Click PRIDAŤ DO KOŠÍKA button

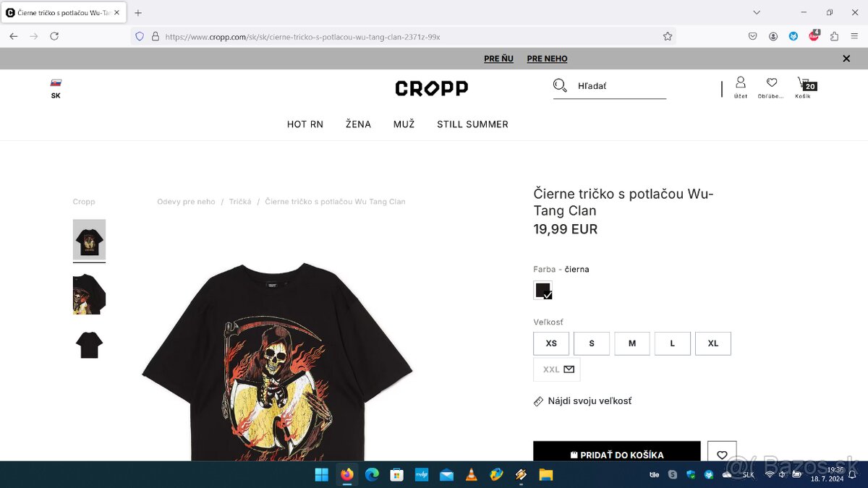617,453
